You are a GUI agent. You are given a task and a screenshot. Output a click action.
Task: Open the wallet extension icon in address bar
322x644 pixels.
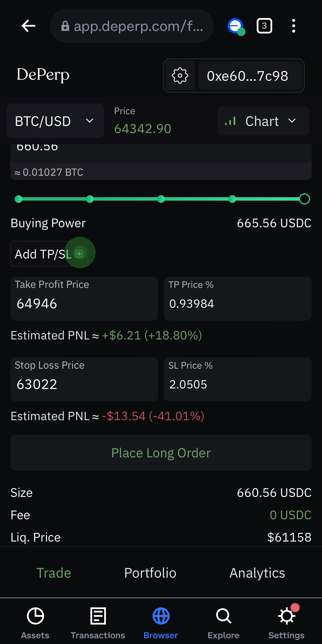tap(236, 27)
